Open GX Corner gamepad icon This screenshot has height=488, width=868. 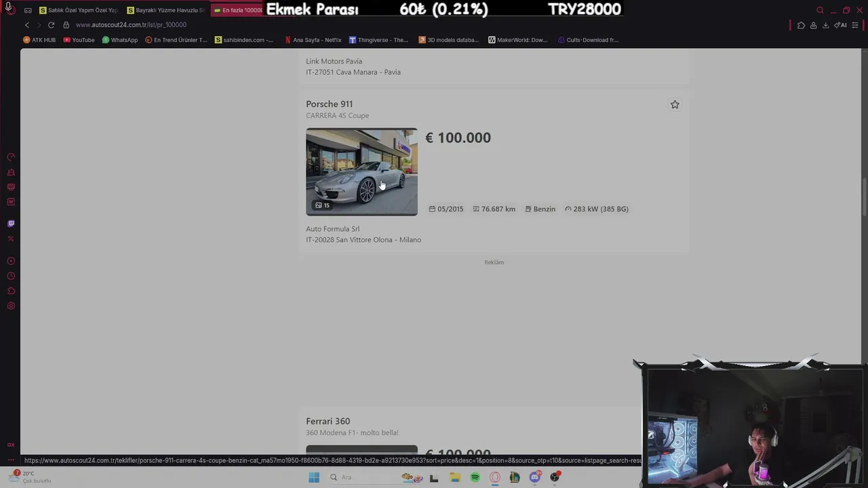[x=28, y=10]
